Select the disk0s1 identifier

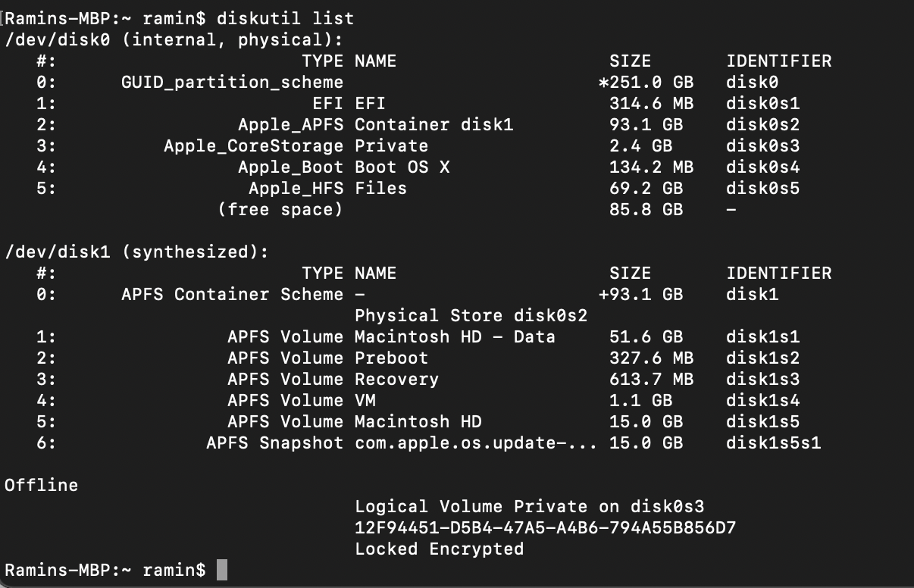pyautogui.click(x=762, y=103)
